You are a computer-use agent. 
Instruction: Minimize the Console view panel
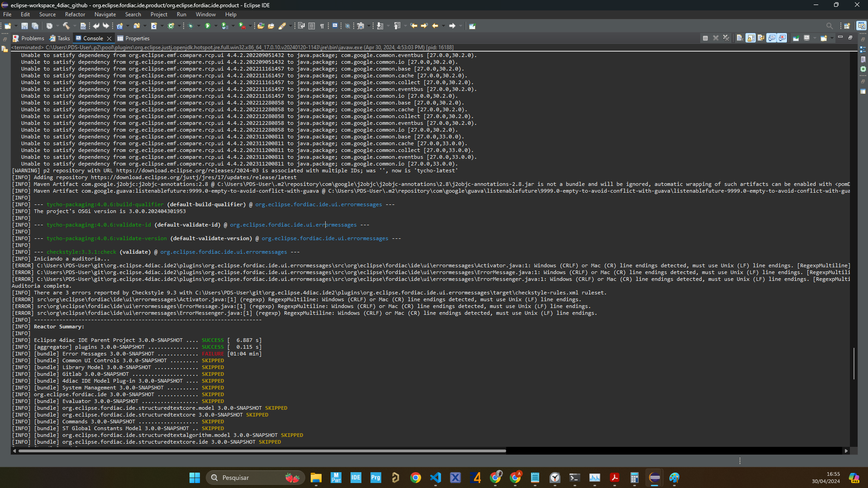[x=840, y=37]
